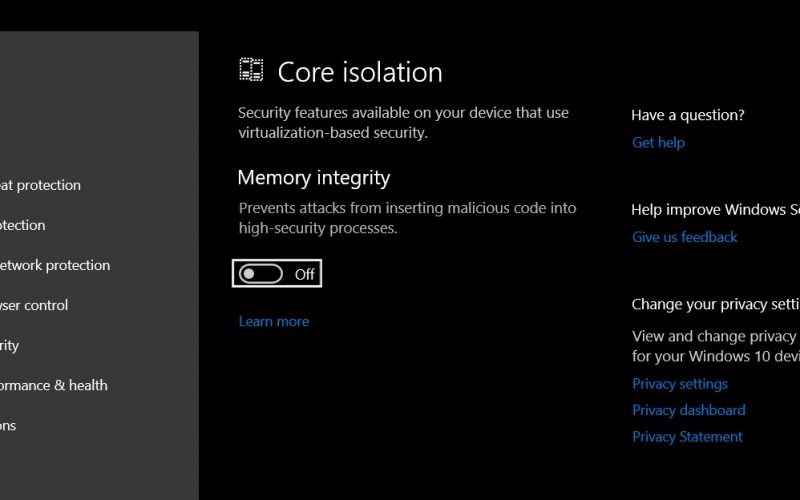Select the Device security sidebar entry
800x500 pixels.
point(9,345)
